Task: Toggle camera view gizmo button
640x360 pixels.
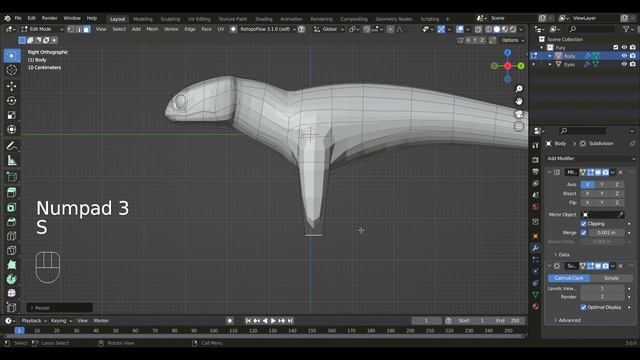Action: [x=519, y=114]
